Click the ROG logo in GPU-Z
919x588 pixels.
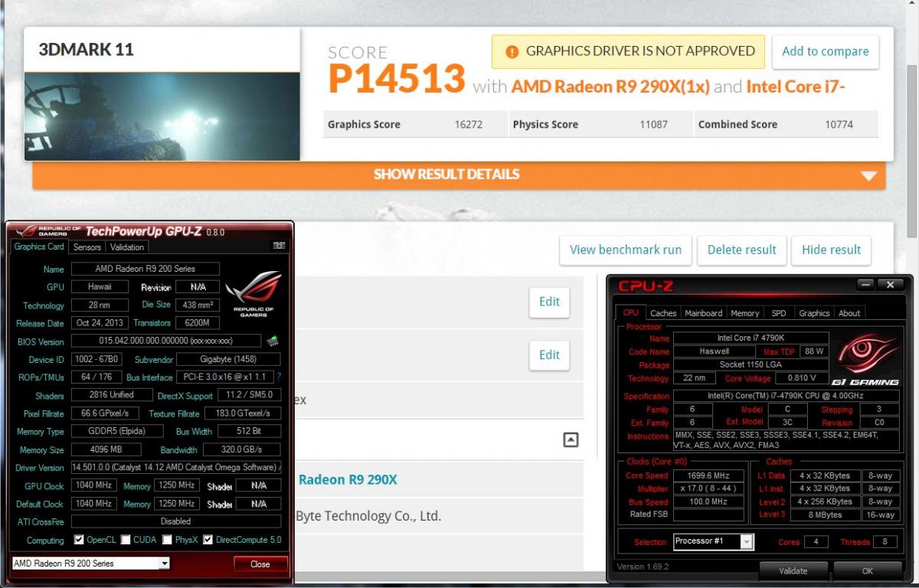click(253, 295)
